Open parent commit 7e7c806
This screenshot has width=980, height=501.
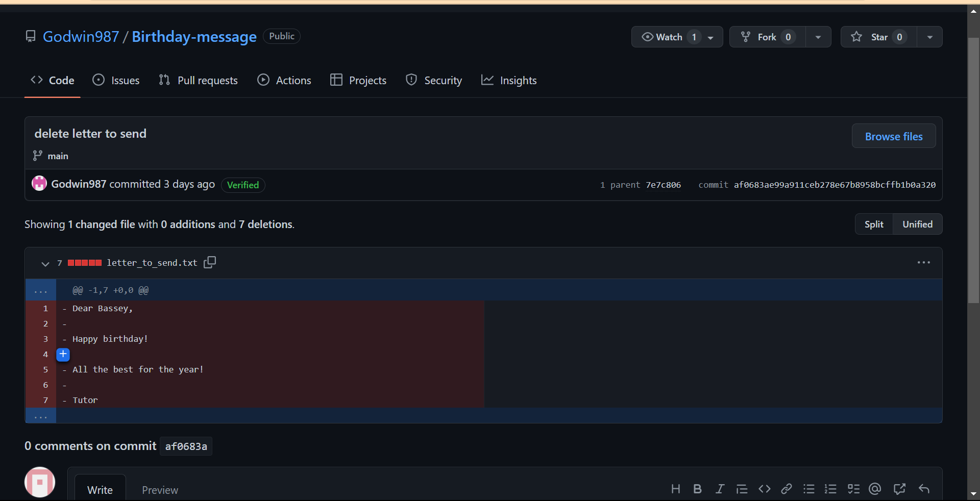click(663, 185)
